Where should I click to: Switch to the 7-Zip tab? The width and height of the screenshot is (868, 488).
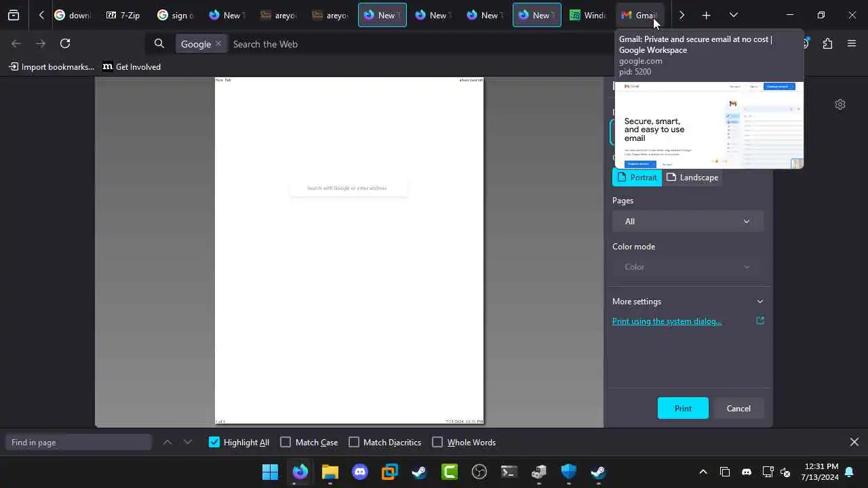point(124,15)
